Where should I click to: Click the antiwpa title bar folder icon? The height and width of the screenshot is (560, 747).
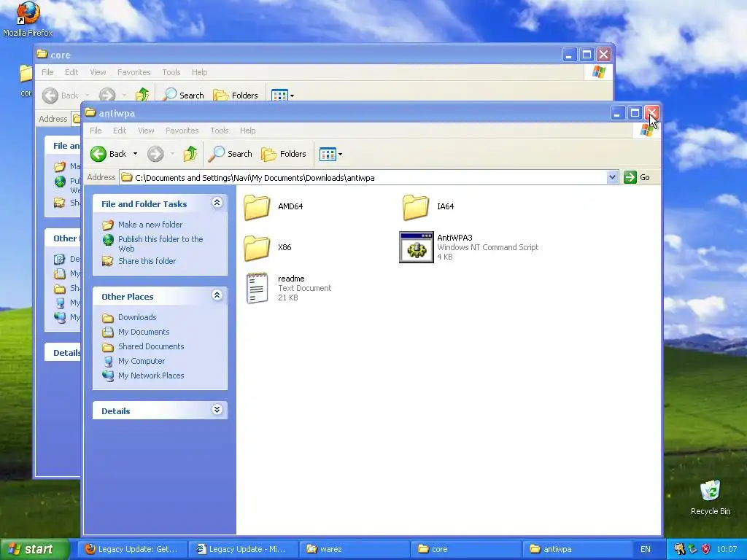tap(90, 112)
